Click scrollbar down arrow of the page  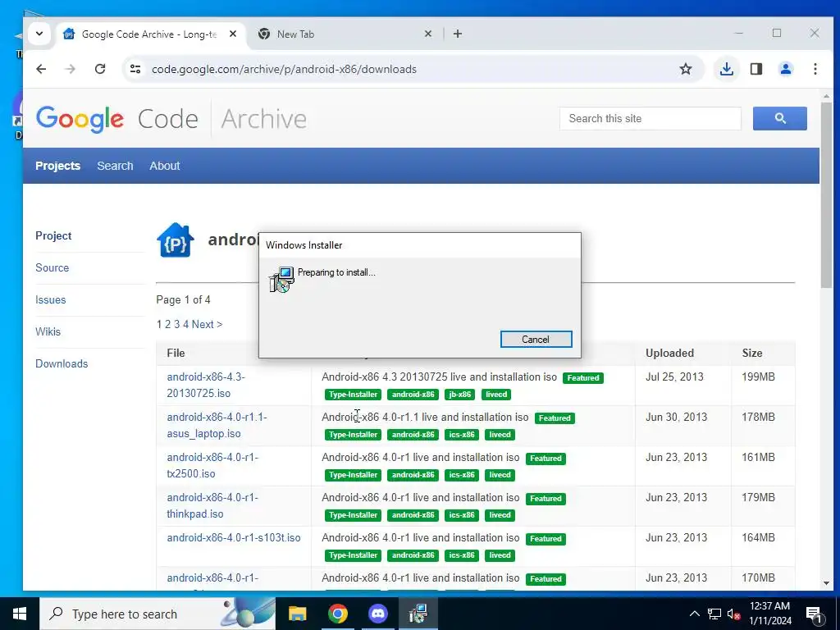(x=826, y=583)
